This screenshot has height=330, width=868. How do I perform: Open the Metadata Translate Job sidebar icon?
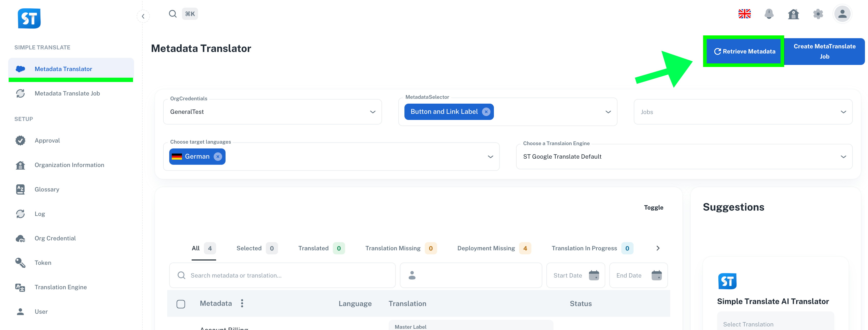tap(20, 93)
